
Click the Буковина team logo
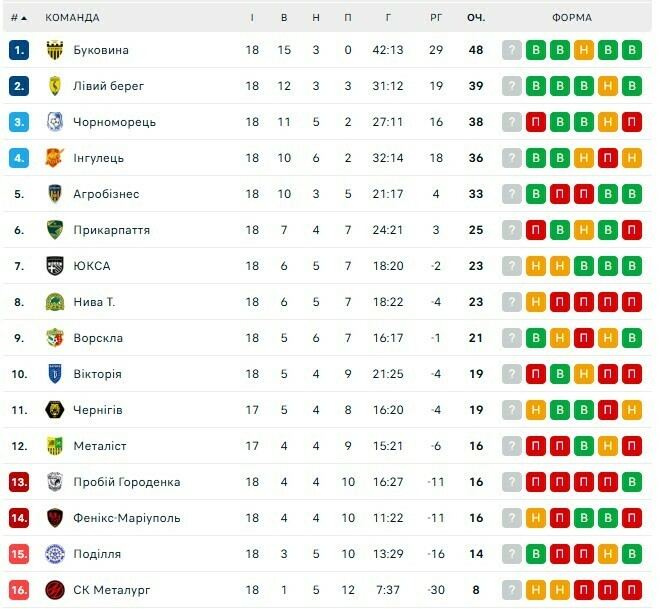pos(55,50)
